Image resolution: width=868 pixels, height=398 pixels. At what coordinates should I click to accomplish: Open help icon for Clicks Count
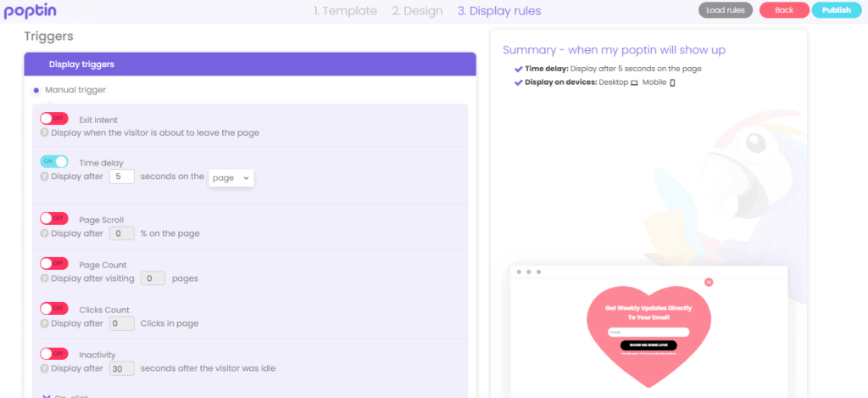(x=45, y=323)
